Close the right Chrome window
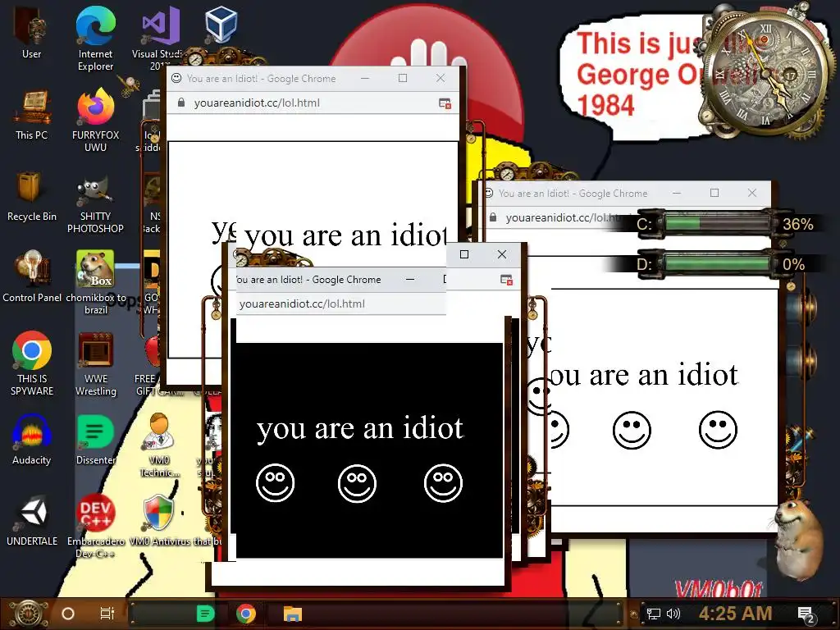840x630 pixels. pyautogui.click(x=752, y=193)
